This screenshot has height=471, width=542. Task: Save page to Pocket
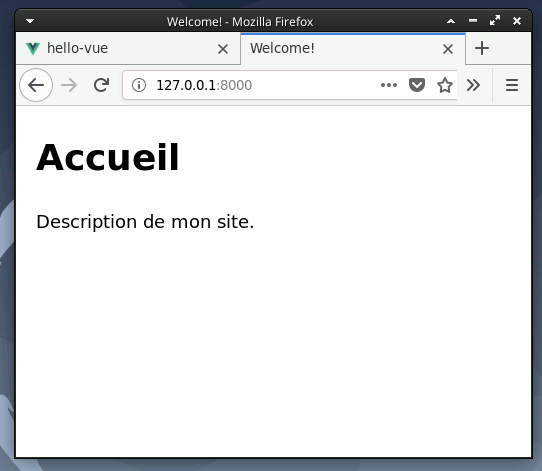pyautogui.click(x=417, y=85)
